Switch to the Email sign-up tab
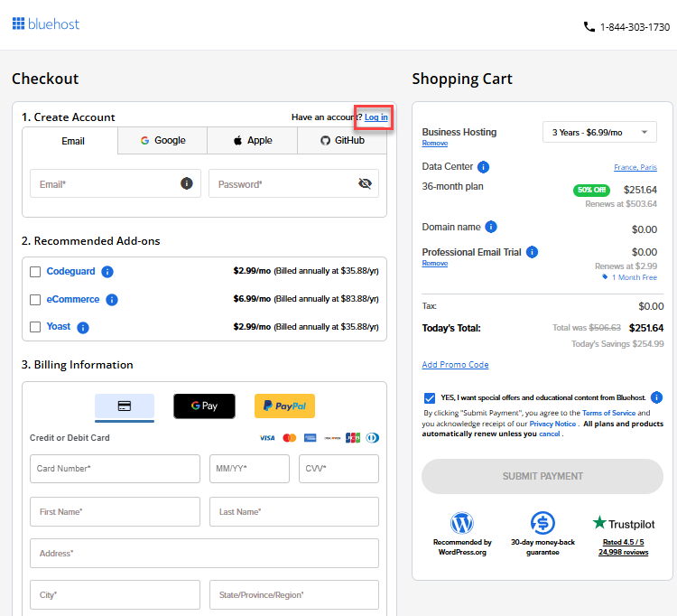677x616 pixels. pos(70,141)
